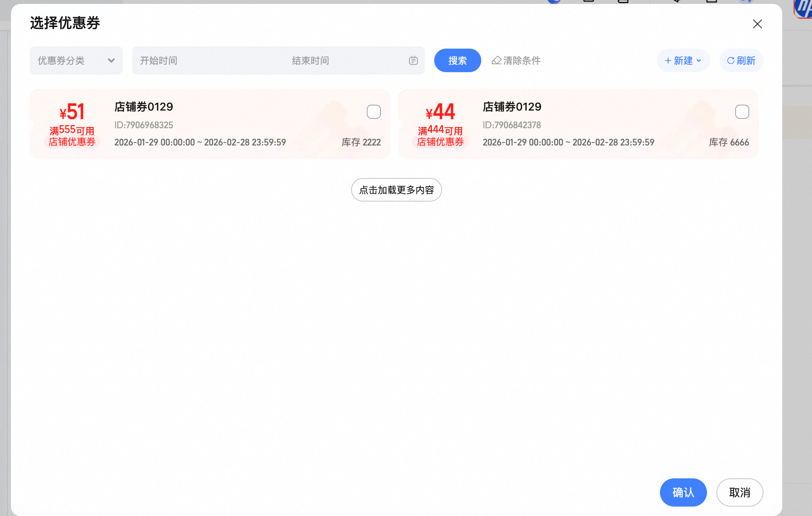This screenshot has height=516, width=812.
Task: Click the 满555可用 condition label
Action: tap(72, 130)
